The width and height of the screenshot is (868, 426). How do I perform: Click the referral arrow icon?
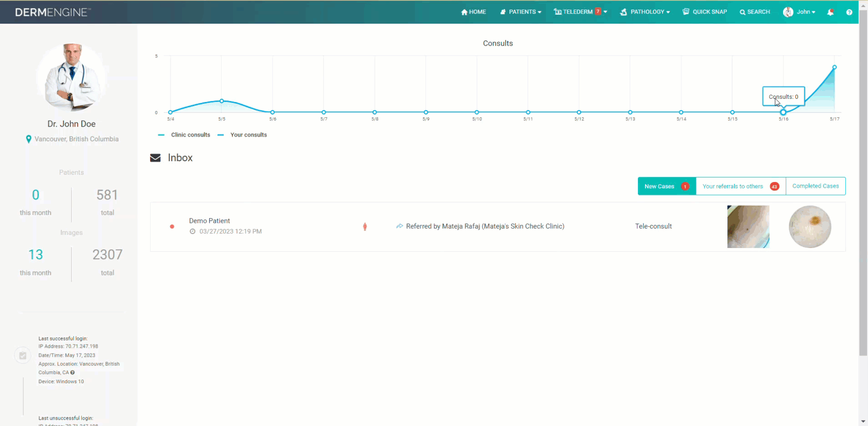pyautogui.click(x=399, y=226)
